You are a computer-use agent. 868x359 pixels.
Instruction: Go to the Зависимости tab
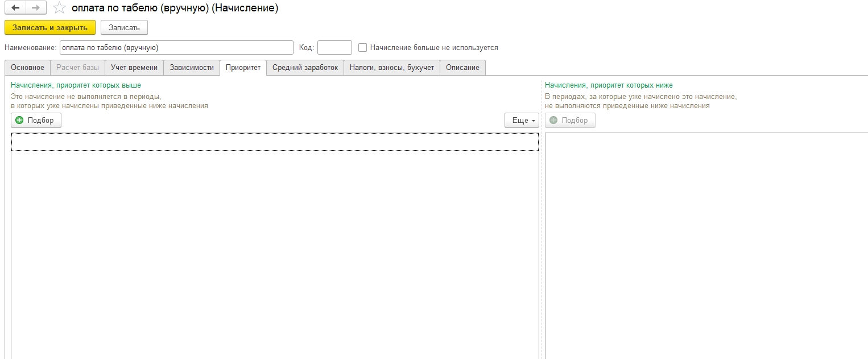192,68
